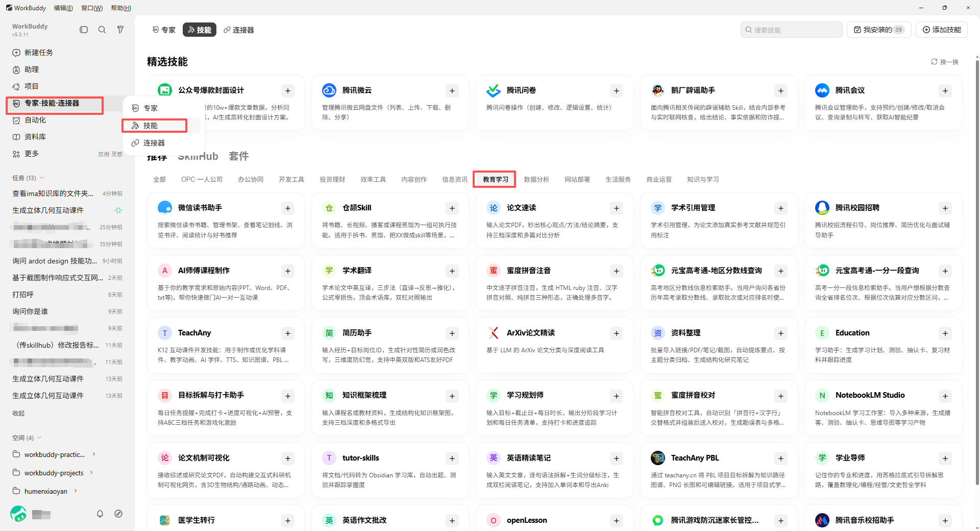The height and width of the screenshot is (531, 980).
Task: Collapse the 任务 (13) section chevron
Action: [x=42, y=178]
